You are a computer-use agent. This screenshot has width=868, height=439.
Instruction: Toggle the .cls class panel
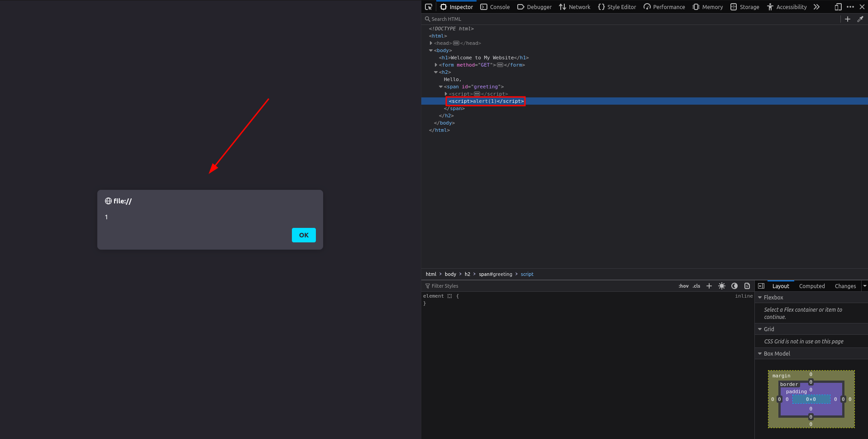(696, 286)
